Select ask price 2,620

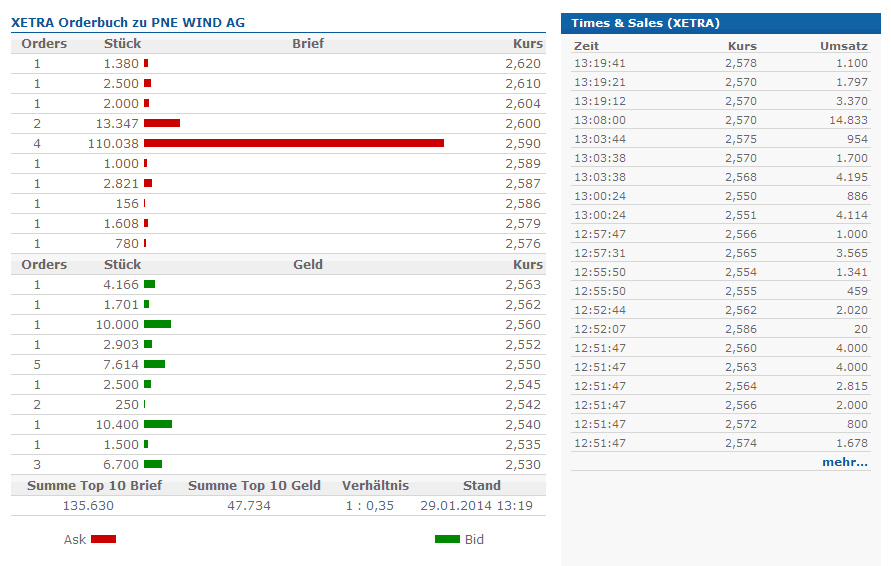pyautogui.click(x=523, y=64)
